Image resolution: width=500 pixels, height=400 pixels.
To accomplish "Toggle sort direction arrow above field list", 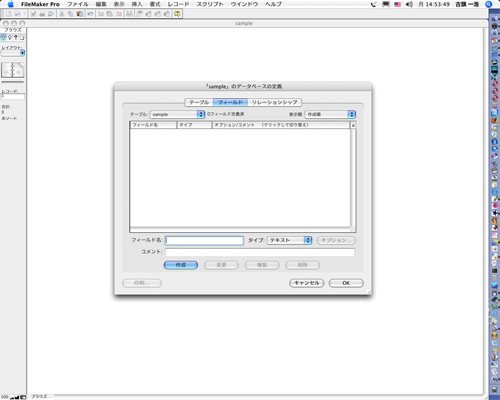I will point(353,125).
